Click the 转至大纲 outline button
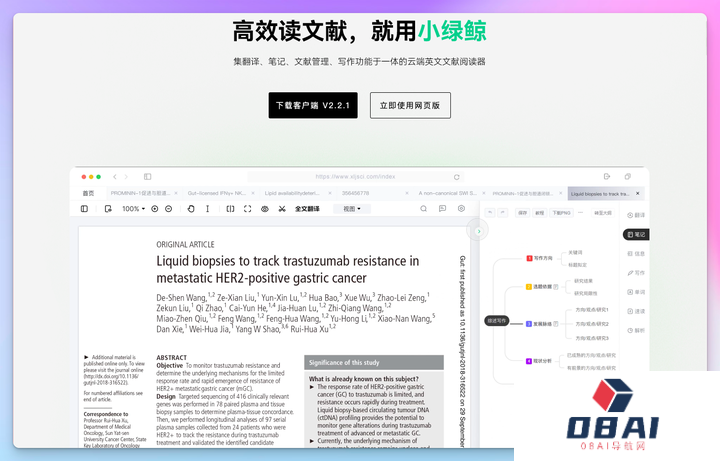This screenshot has height=461, width=720. coord(602,213)
